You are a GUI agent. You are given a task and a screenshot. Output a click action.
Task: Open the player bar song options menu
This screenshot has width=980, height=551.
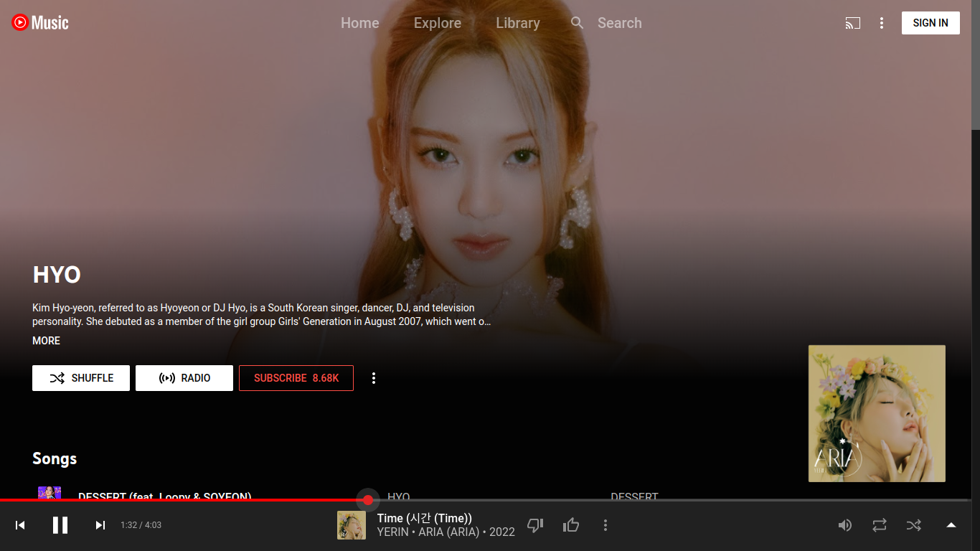[x=606, y=525]
